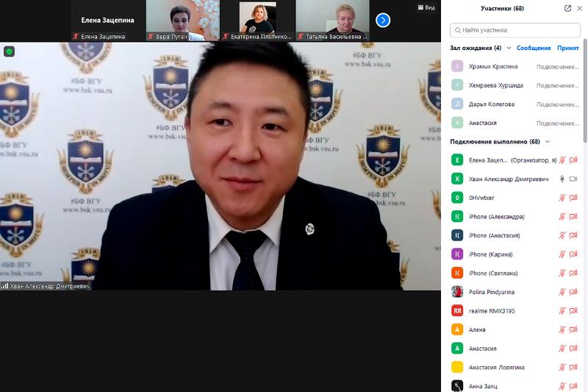Viewport: 588px width, 392px height.
Task: Click Хван Александр Дмитриевич's camera icon
Action: tap(573, 179)
